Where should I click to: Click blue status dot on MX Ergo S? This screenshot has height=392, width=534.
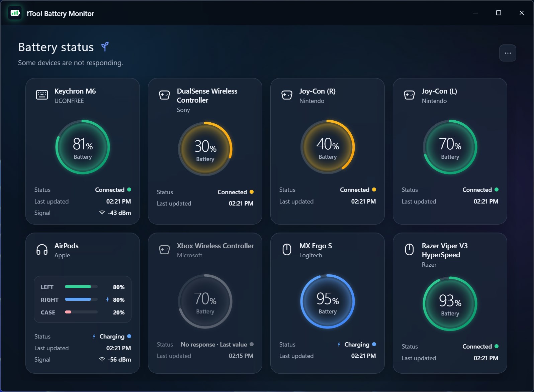[x=374, y=344]
